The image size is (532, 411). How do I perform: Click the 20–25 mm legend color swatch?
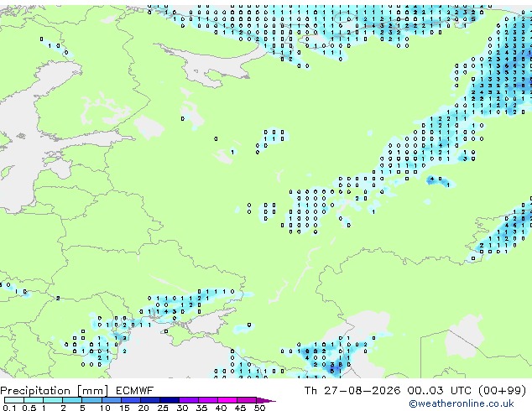[150, 400]
